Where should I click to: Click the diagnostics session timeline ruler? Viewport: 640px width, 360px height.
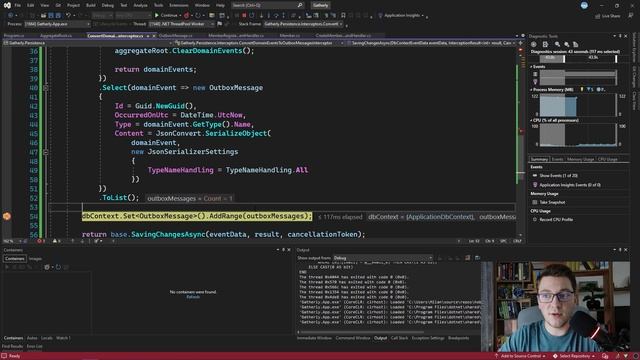[x=578, y=58]
